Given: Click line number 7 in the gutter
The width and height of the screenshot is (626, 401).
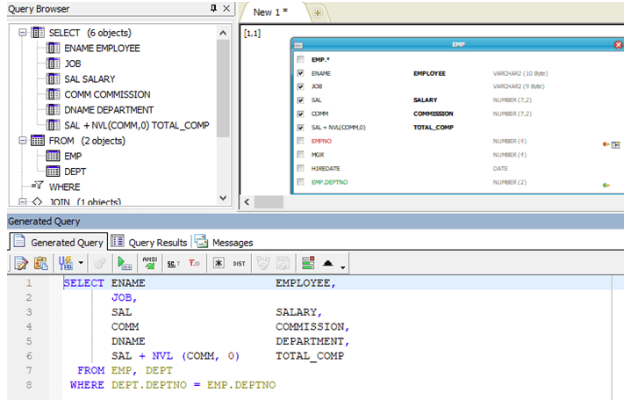Looking at the screenshot, I should 29,370.
